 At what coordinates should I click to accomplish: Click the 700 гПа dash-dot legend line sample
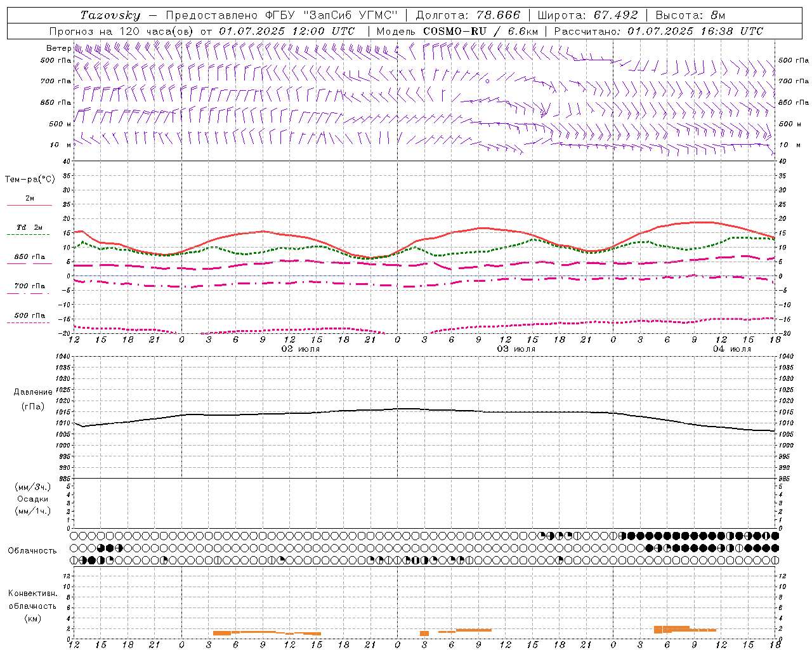28,293
